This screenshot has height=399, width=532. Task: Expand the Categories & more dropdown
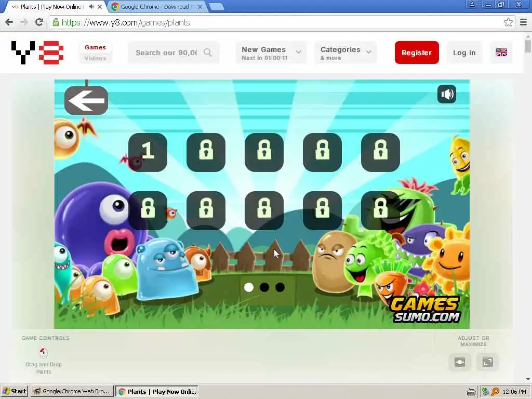point(345,52)
